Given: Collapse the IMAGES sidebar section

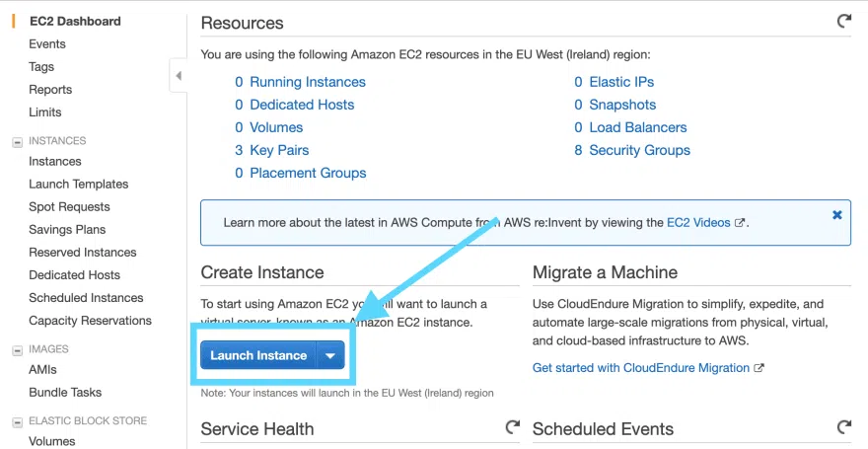Looking at the screenshot, I should coord(17,349).
